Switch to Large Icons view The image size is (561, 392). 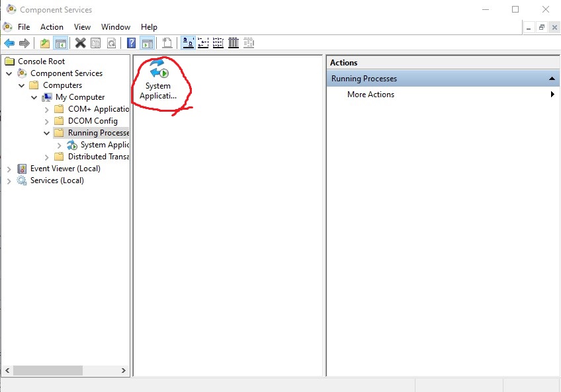click(188, 43)
